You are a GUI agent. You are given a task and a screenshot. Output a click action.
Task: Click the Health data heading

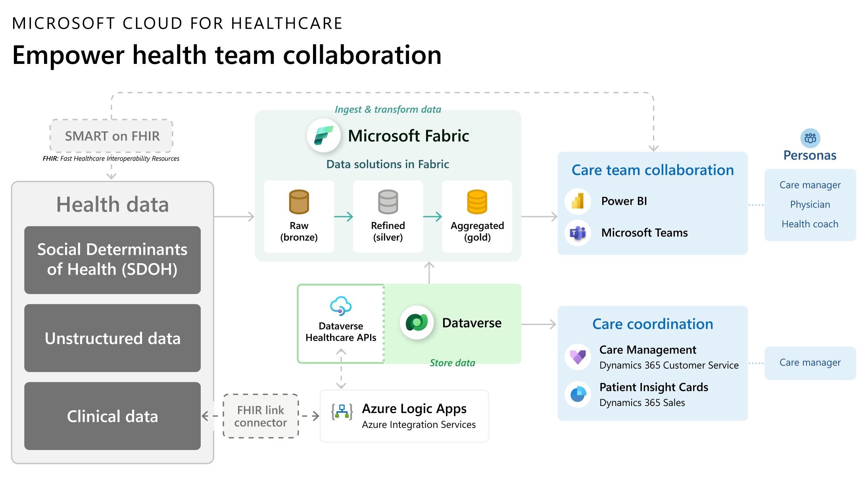[x=112, y=204]
